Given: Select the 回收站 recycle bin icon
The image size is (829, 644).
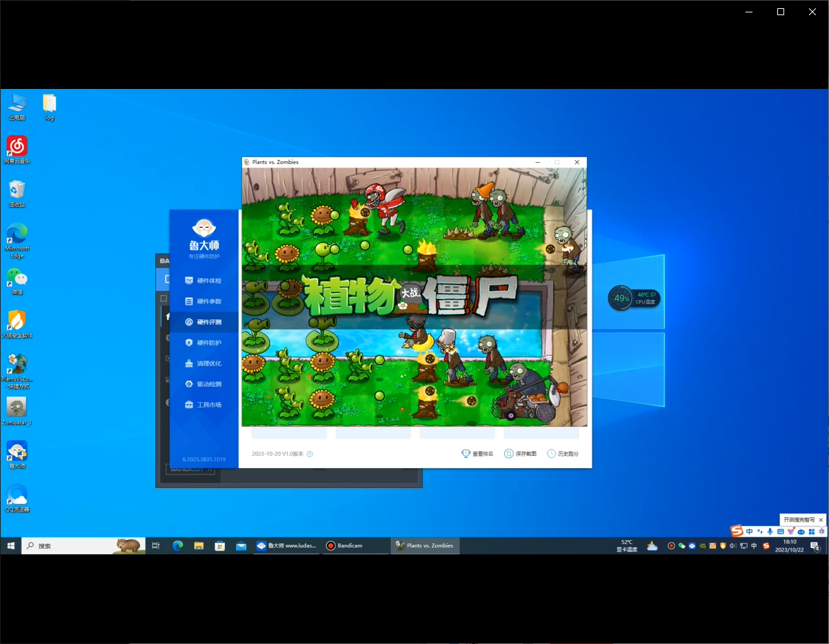Looking at the screenshot, I should 17,194.
